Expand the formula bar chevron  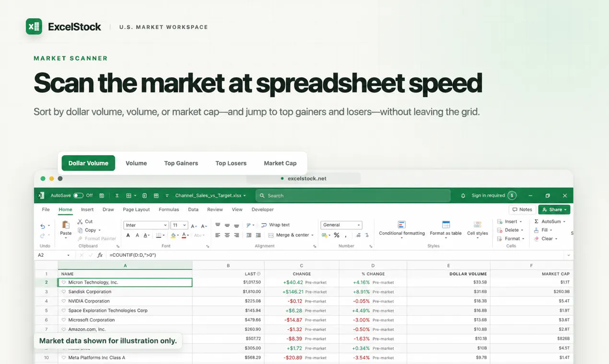pos(569,255)
